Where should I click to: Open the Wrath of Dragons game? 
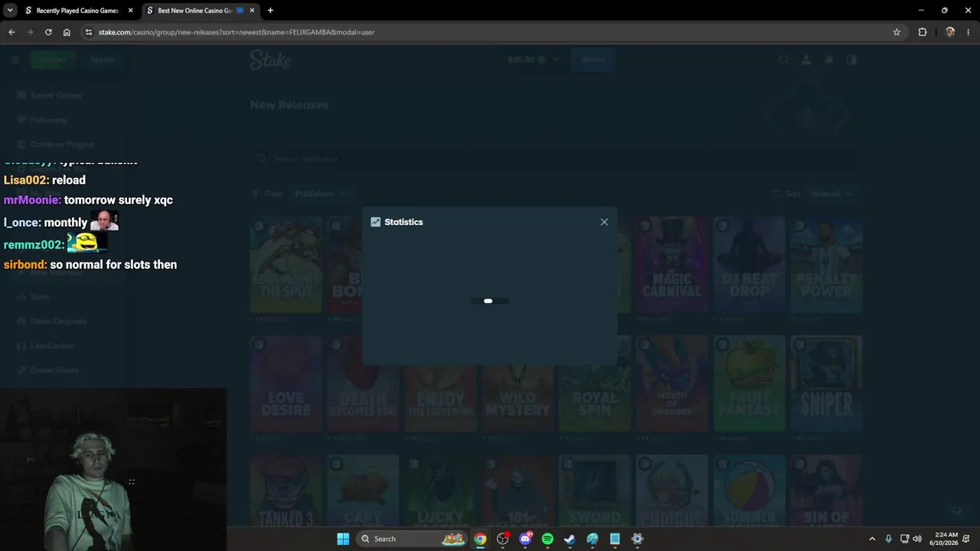pyautogui.click(x=671, y=384)
